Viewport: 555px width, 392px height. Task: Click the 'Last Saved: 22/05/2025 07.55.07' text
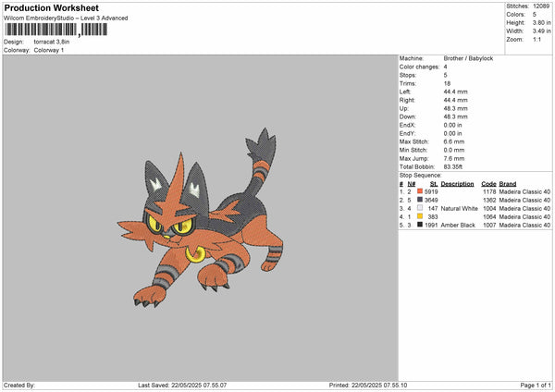point(182,386)
